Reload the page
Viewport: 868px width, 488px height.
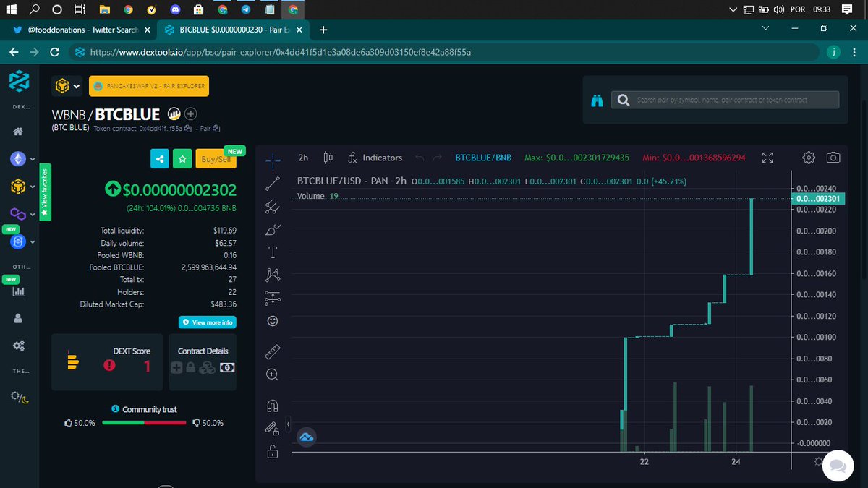point(54,53)
